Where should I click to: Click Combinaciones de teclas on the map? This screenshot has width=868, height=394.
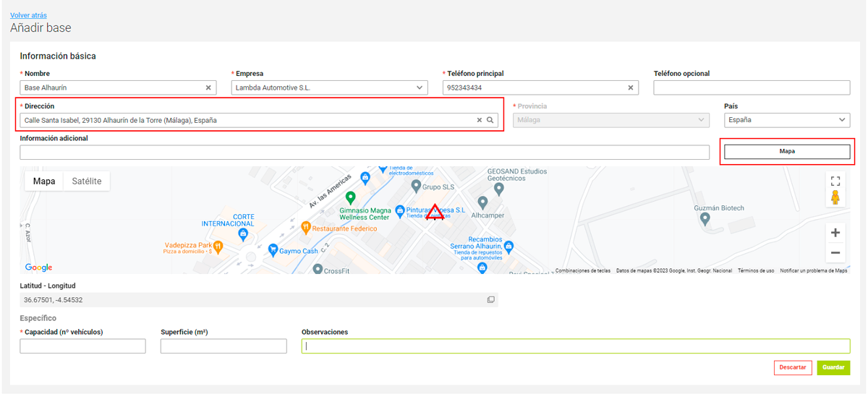[x=583, y=271]
